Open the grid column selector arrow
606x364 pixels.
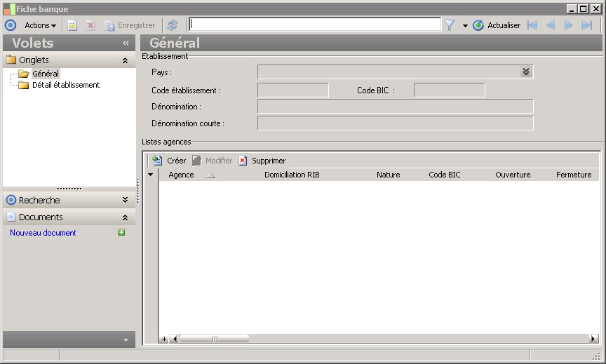point(150,175)
